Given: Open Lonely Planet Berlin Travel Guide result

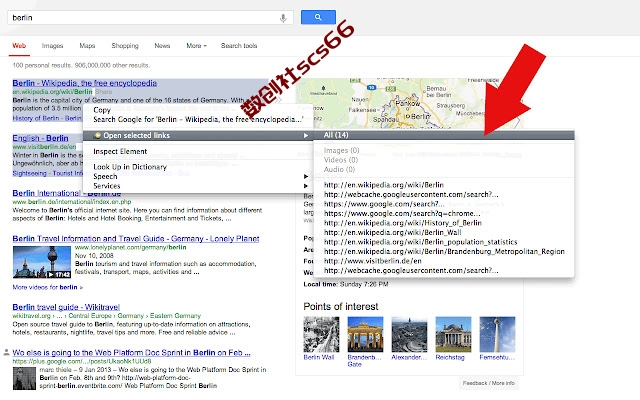Looking at the screenshot, I should 136,238.
